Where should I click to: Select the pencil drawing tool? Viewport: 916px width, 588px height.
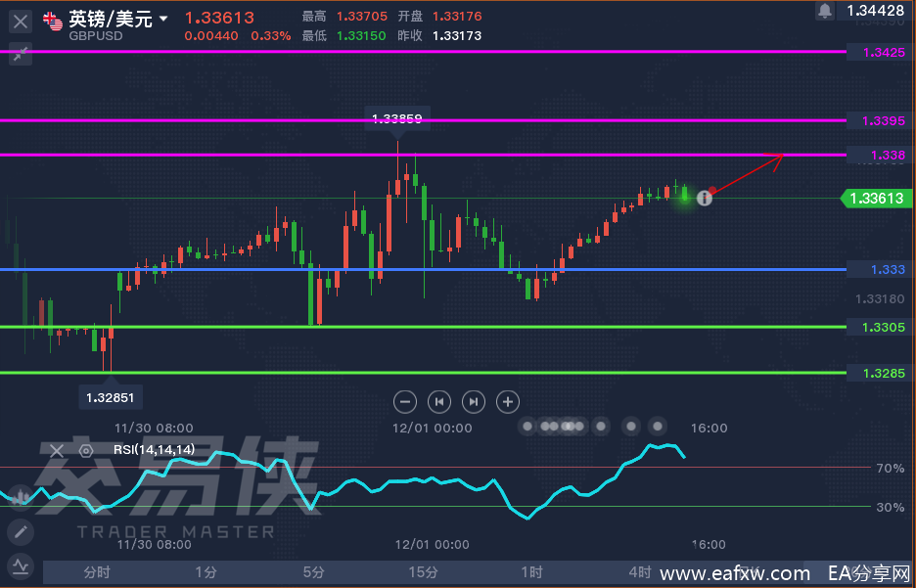click(21, 532)
